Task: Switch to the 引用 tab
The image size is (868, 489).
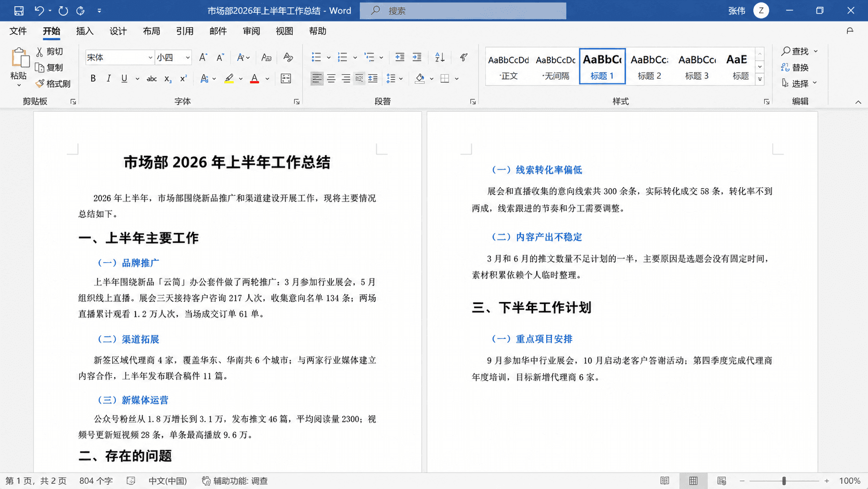Action: pos(184,31)
